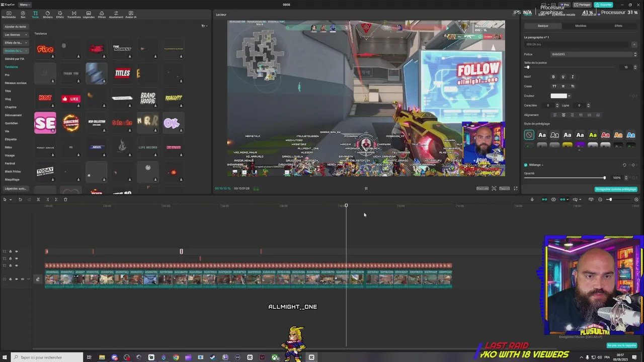Open the Ajustement panel
This screenshot has width=644, height=362.
point(116,15)
